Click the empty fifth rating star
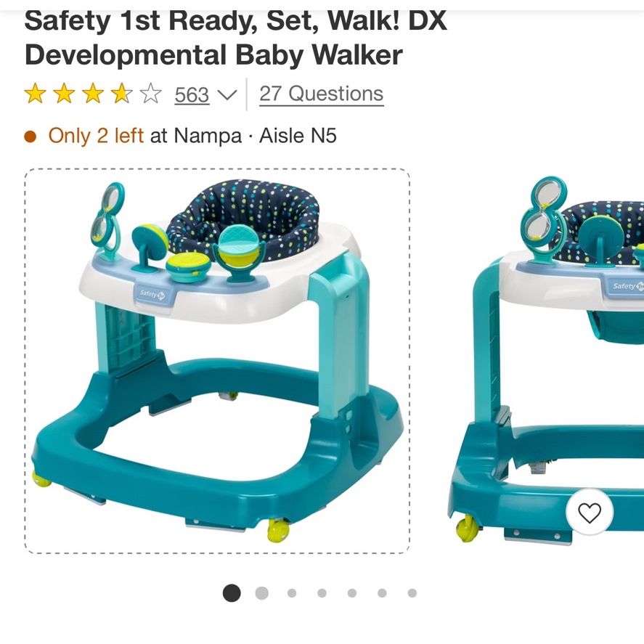The width and height of the screenshot is (644, 644). [151, 93]
